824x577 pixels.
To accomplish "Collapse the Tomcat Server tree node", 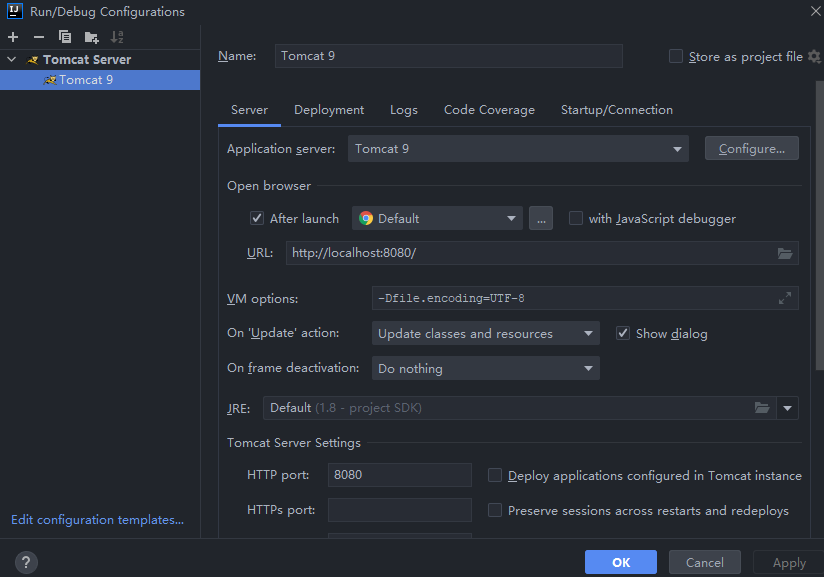I will click(x=12, y=60).
